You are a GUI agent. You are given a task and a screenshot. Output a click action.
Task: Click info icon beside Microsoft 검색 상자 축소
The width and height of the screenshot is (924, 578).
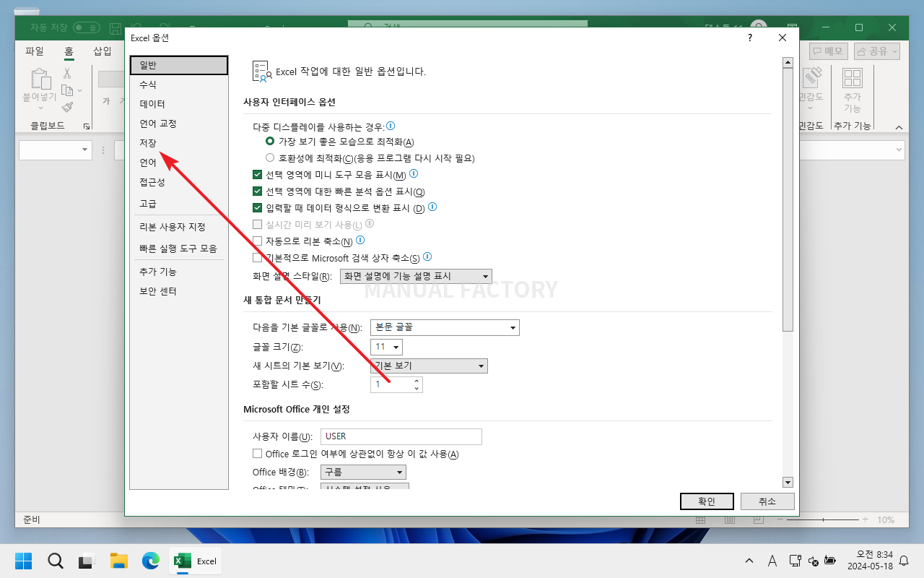pos(427,256)
